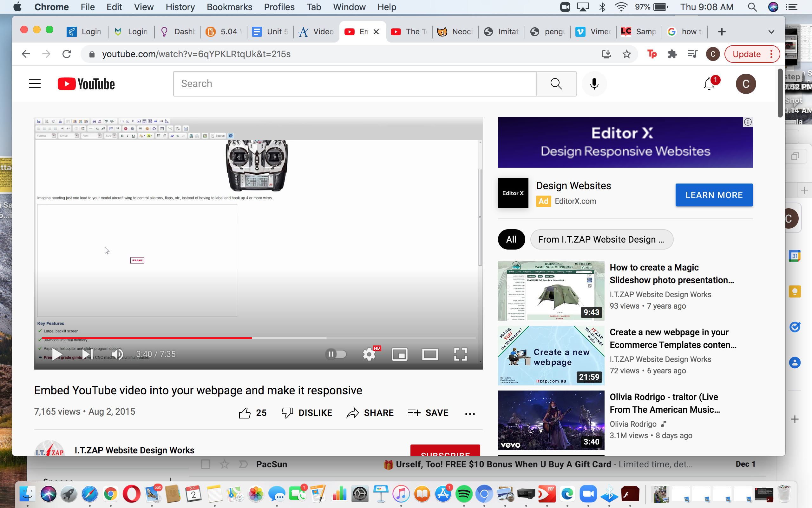Open the History menu

coord(180,7)
